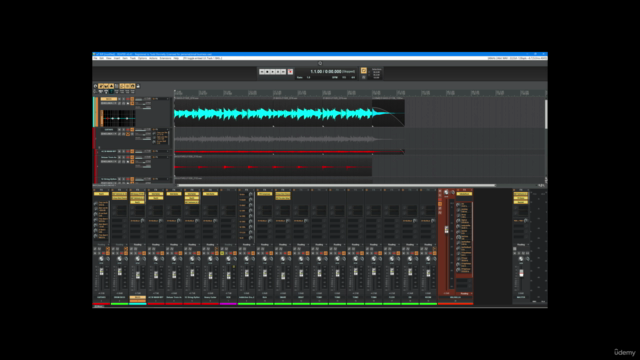
Task: Click the leftmost round icon in the top toolbar row
Action: tap(96, 86)
